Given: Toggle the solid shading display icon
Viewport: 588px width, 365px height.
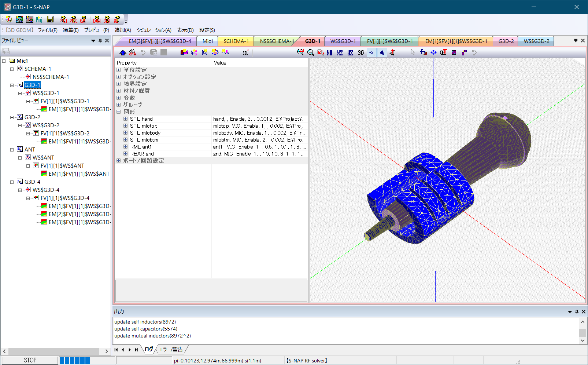Looking at the screenshot, I should pos(382,52).
